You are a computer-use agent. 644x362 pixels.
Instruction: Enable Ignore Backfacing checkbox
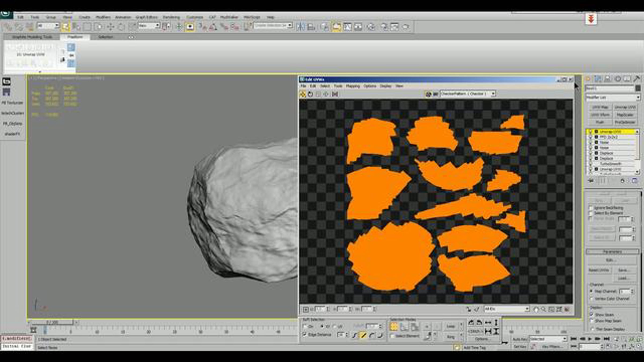(591, 208)
